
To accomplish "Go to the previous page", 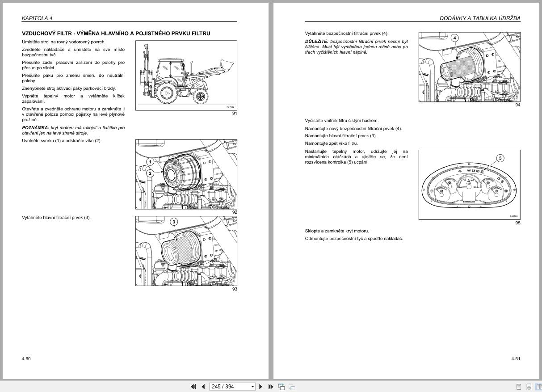I will (203, 387).
